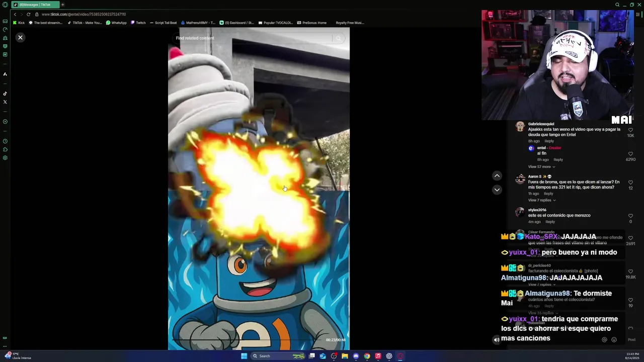Mute the TikTok video sound

pos(497,340)
